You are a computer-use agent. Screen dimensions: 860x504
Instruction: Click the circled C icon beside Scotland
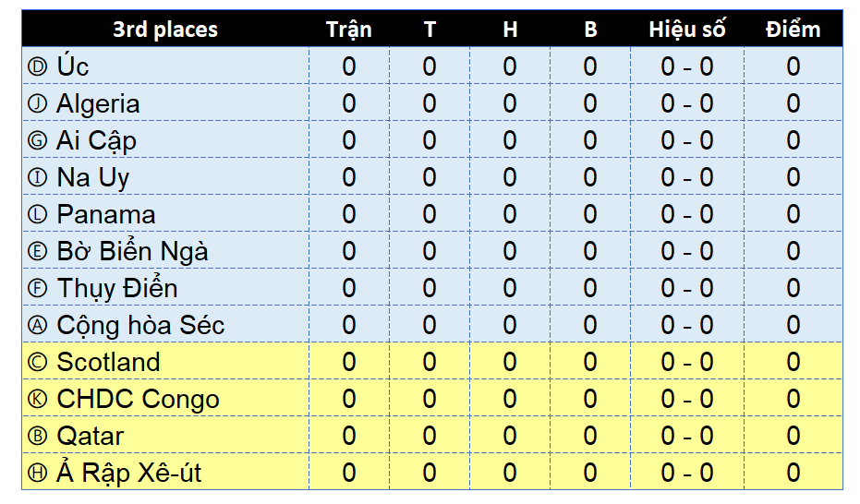37,362
